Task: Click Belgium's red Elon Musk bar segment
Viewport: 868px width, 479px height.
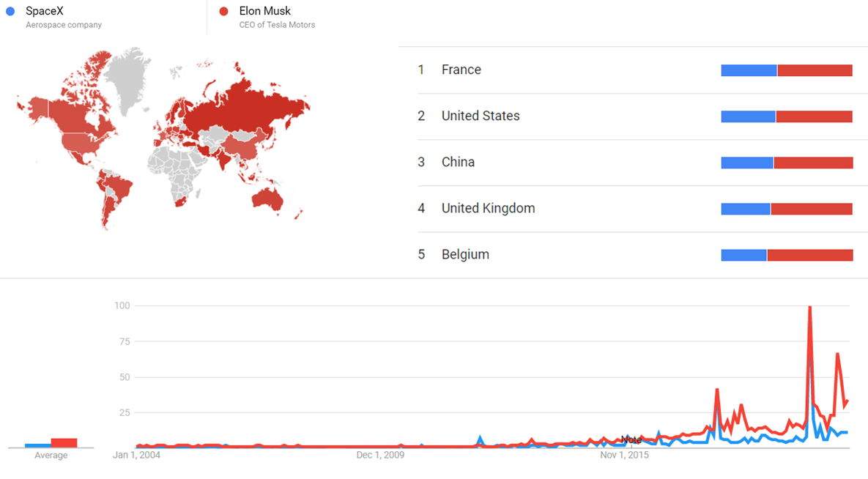Action: 809,255
